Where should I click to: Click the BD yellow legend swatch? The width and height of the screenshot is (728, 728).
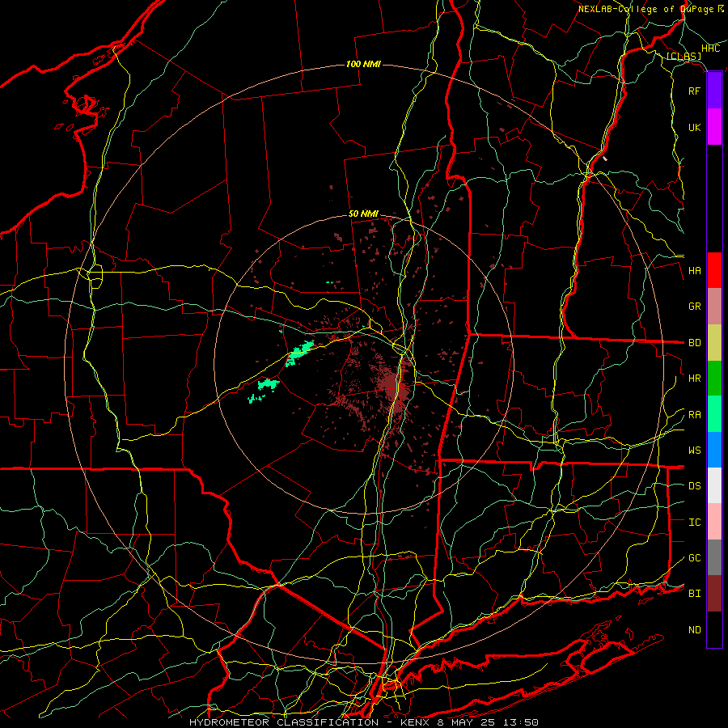714,342
